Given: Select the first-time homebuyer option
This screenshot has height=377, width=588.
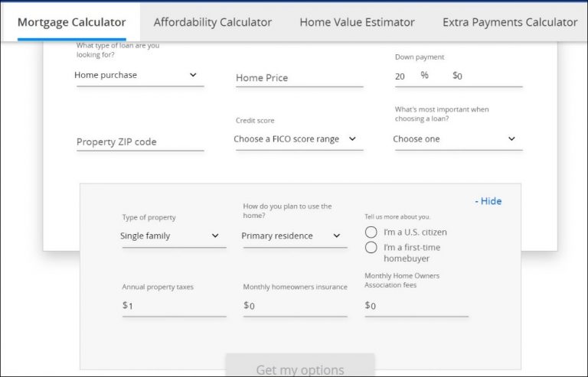Looking at the screenshot, I should tap(371, 247).
